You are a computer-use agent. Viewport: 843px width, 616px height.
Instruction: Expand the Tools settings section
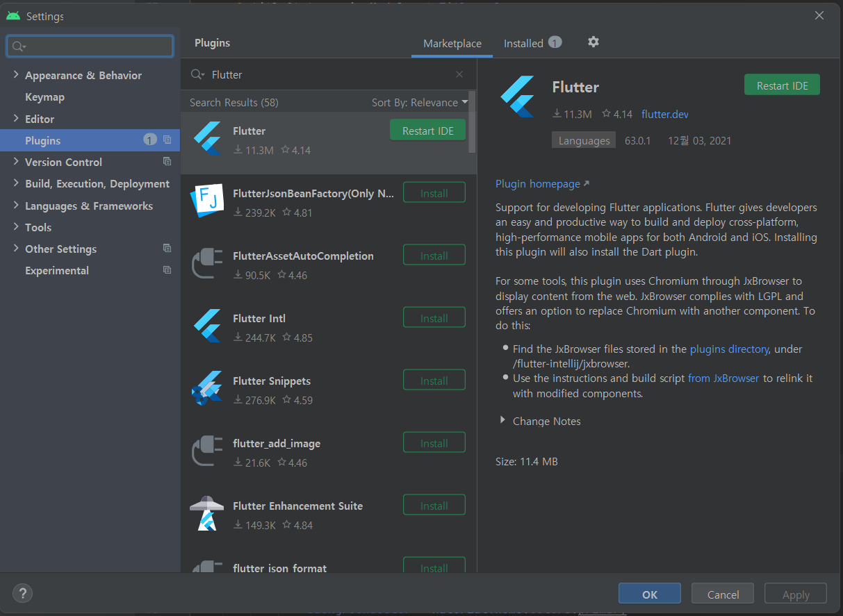click(x=16, y=227)
